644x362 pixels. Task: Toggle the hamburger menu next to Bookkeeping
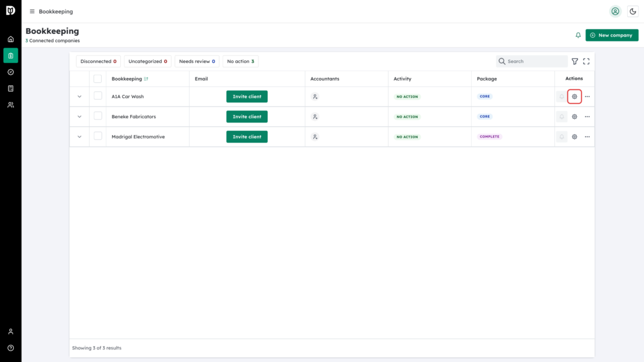32,11
